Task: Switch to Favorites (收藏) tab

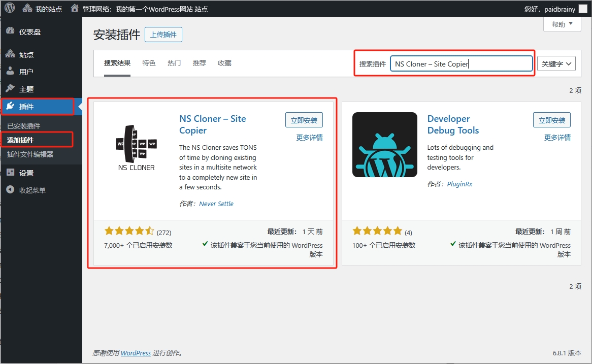Action: coord(224,63)
